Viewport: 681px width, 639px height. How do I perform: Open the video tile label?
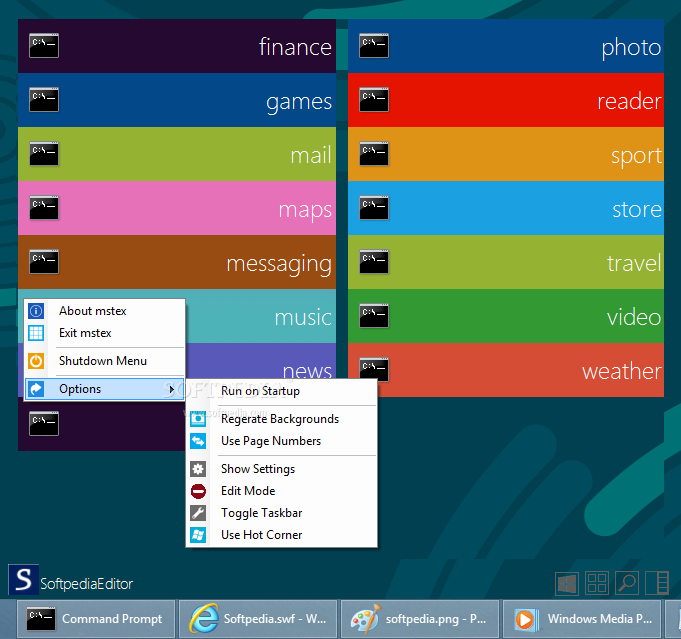pyautogui.click(x=635, y=317)
